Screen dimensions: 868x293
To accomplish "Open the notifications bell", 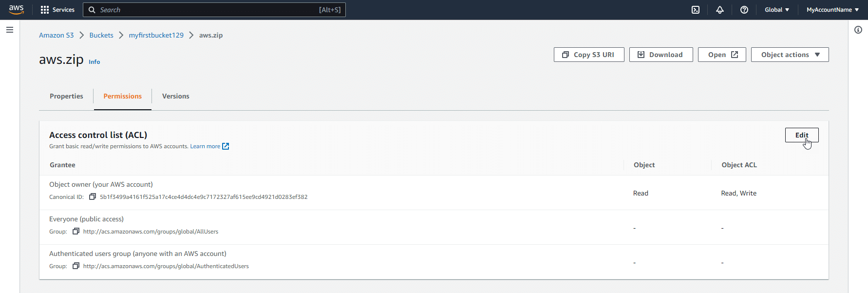I will [719, 10].
